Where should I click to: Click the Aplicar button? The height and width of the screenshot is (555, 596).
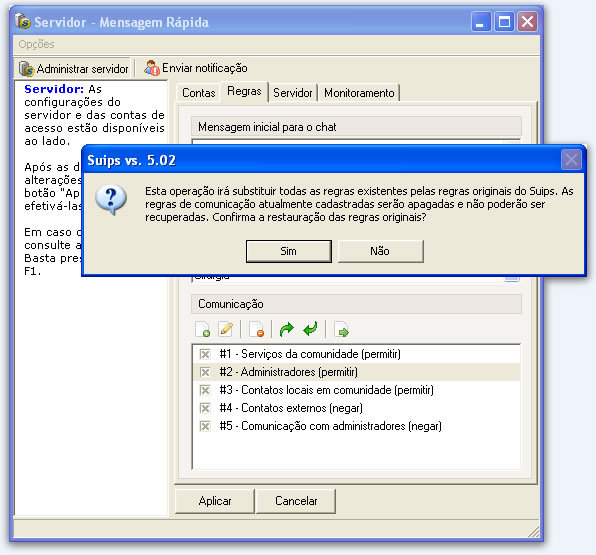click(x=215, y=501)
